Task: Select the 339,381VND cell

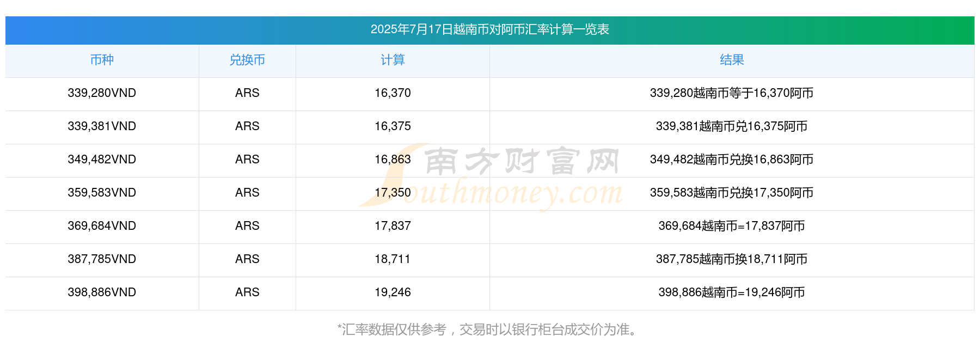Action: tap(102, 126)
